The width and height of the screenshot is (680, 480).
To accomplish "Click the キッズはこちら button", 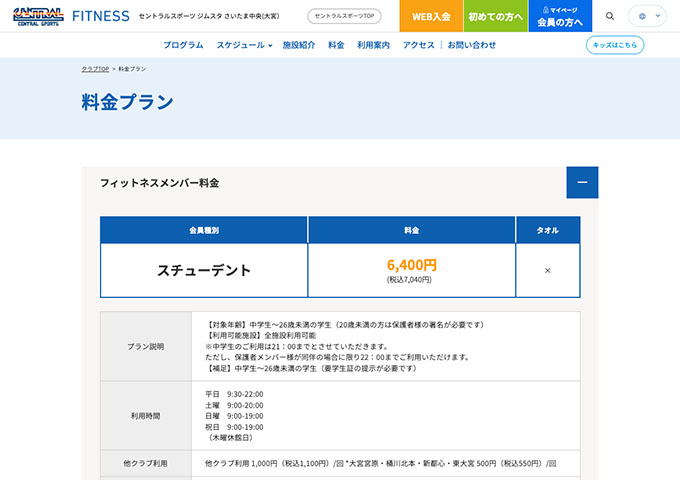I will pyautogui.click(x=615, y=45).
